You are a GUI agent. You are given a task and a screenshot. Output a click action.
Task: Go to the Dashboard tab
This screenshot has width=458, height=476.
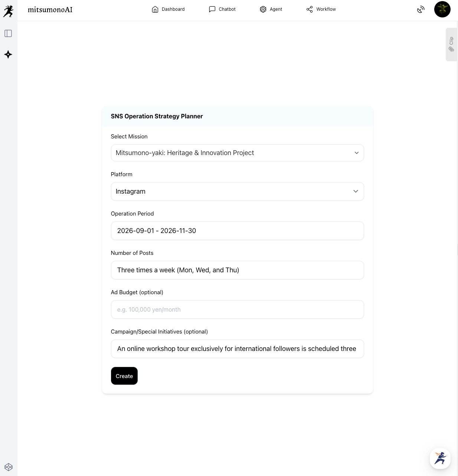(168, 9)
